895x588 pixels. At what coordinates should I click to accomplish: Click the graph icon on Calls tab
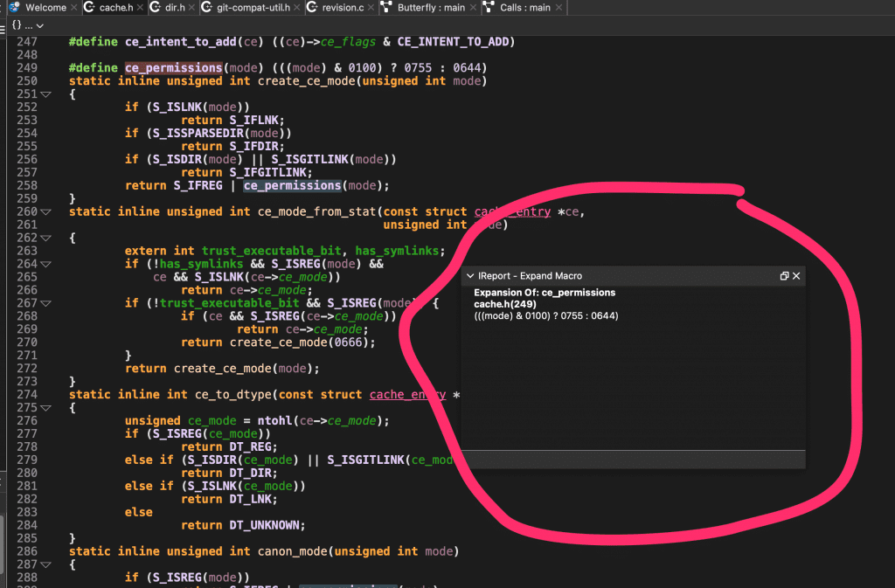(489, 7)
